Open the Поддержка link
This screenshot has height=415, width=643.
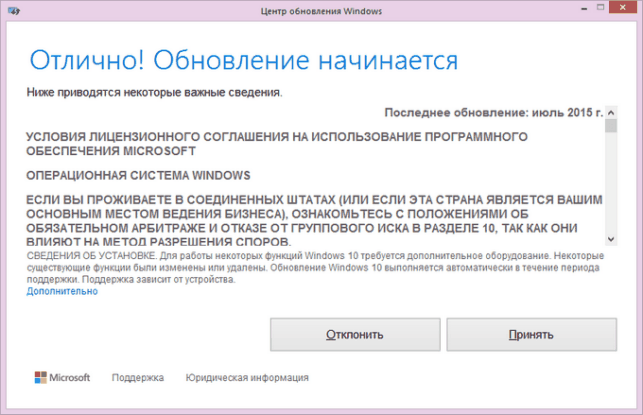tap(138, 377)
